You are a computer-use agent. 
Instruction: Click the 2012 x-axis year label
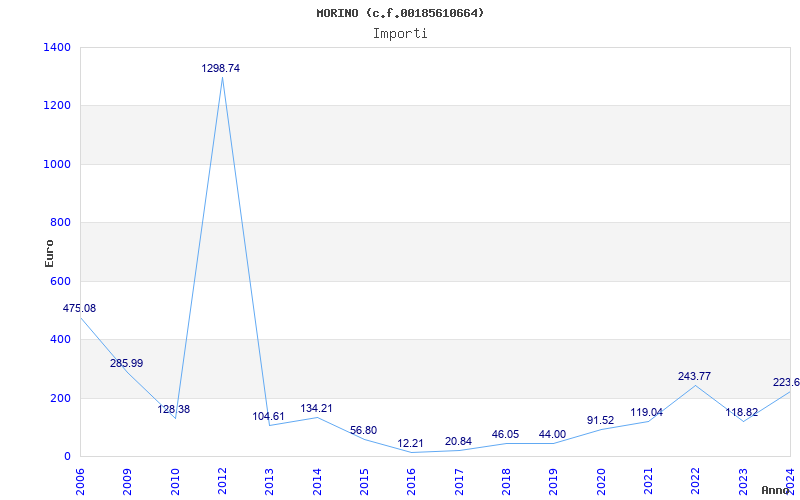coord(222,482)
